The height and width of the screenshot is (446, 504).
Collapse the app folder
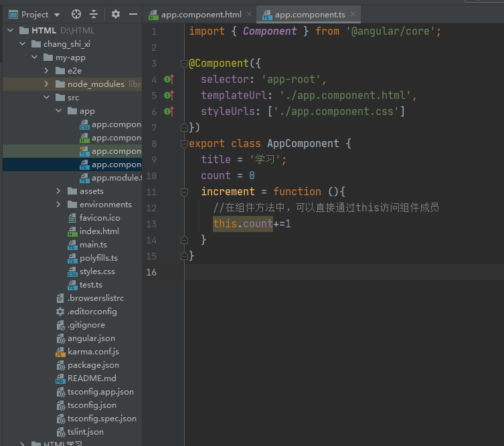coord(58,111)
